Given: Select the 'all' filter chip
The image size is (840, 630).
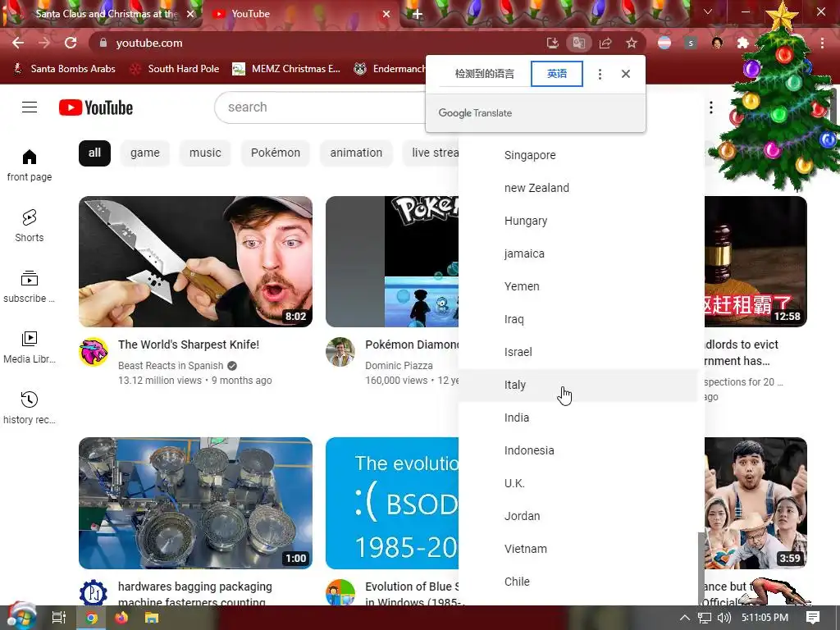Looking at the screenshot, I should coord(95,153).
